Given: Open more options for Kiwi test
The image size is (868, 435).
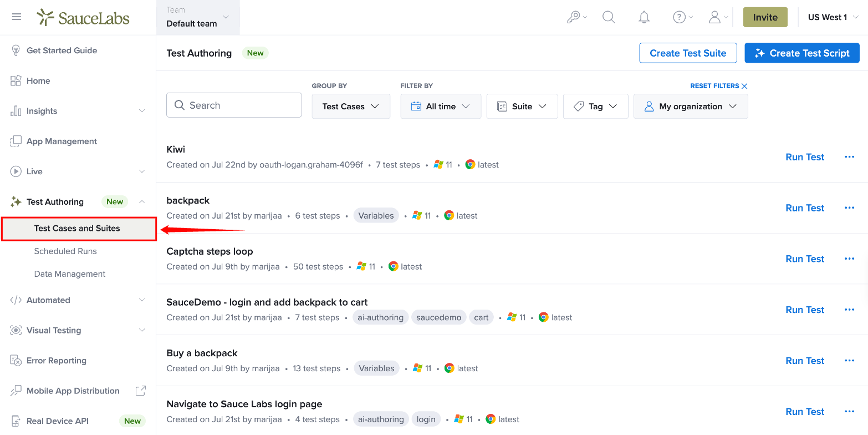Looking at the screenshot, I should [x=849, y=157].
